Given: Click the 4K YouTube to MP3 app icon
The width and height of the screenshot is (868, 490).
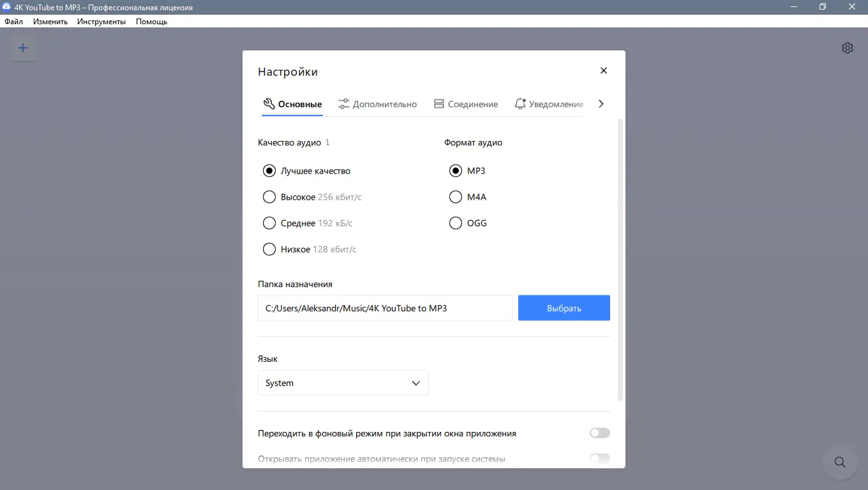Looking at the screenshot, I should coord(7,7).
